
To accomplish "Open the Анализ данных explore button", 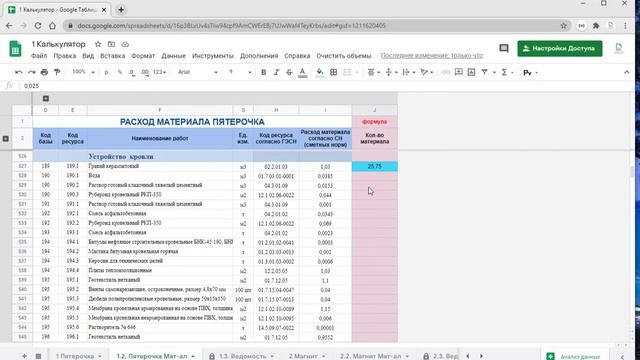I will pyautogui.click(x=574, y=356).
